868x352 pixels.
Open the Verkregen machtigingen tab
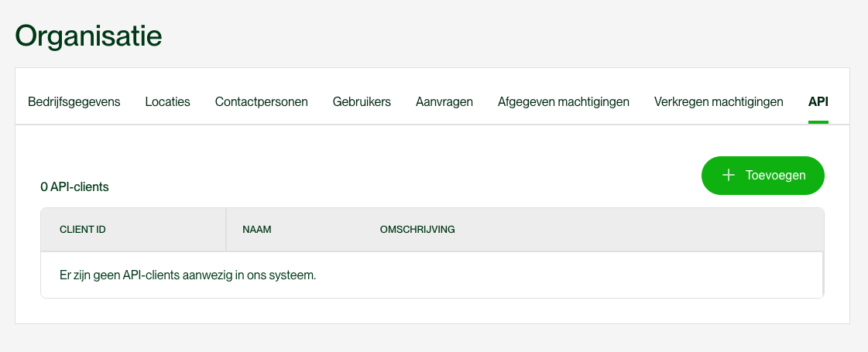pos(719,102)
